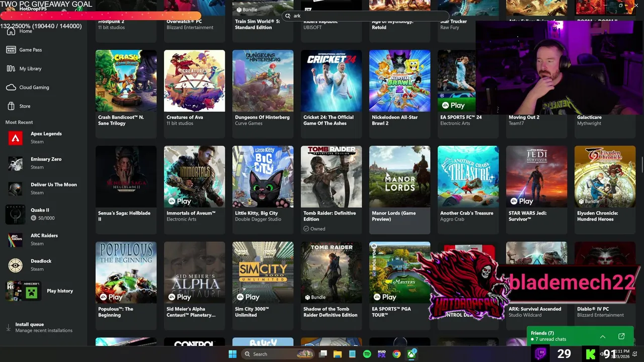Click EA Play badge on Immortals of Aveum
Viewport: 644px width, 362px height.
(180, 201)
